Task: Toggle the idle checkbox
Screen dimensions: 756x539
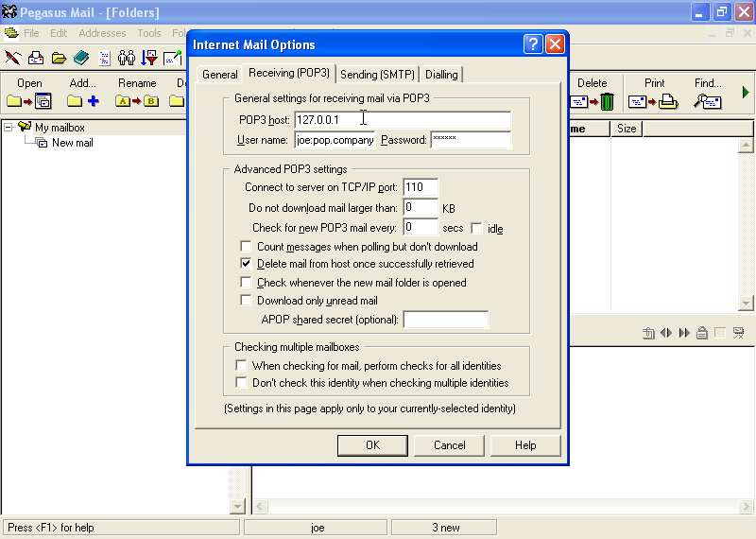Action: point(476,228)
